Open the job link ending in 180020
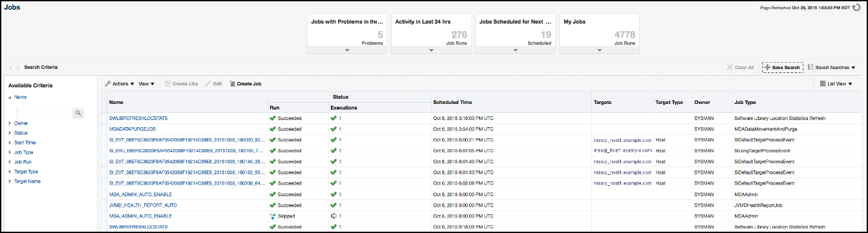868x233 pixels. pos(186,139)
